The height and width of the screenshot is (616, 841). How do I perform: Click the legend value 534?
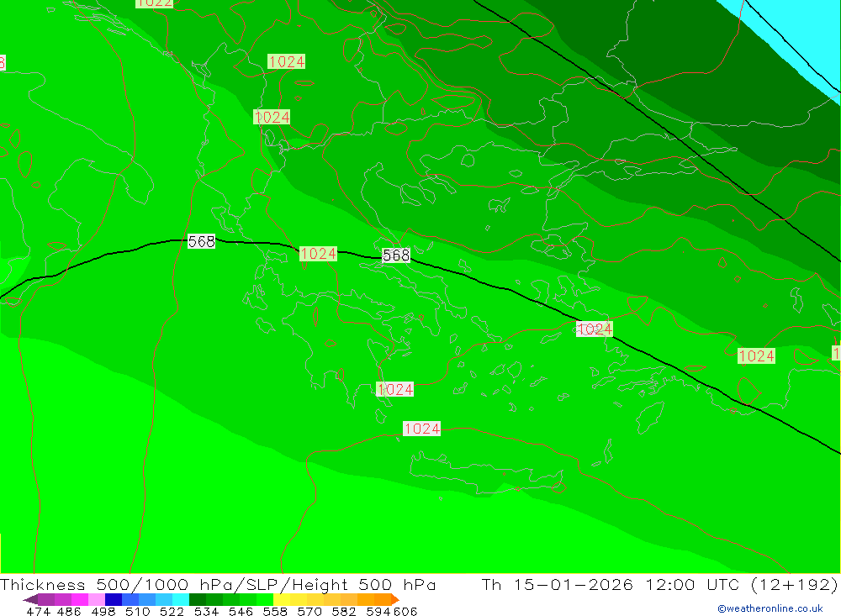pyautogui.click(x=206, y=611)
